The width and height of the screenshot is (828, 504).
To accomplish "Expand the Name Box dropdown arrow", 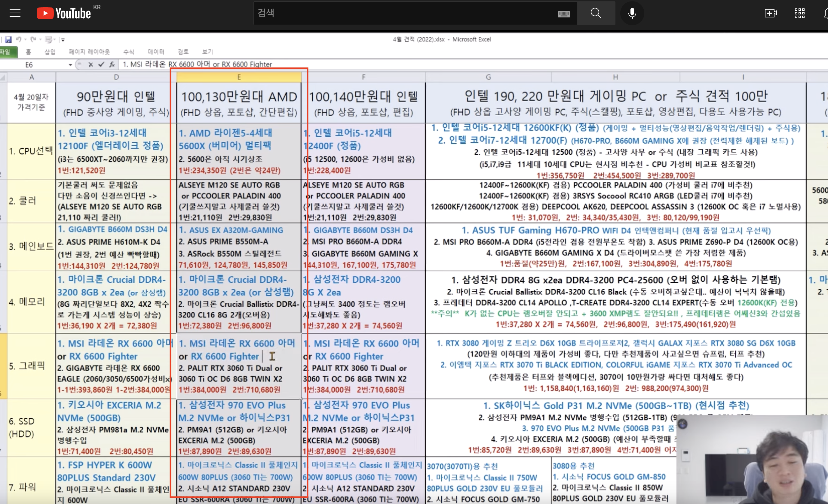I will (70, 65).
